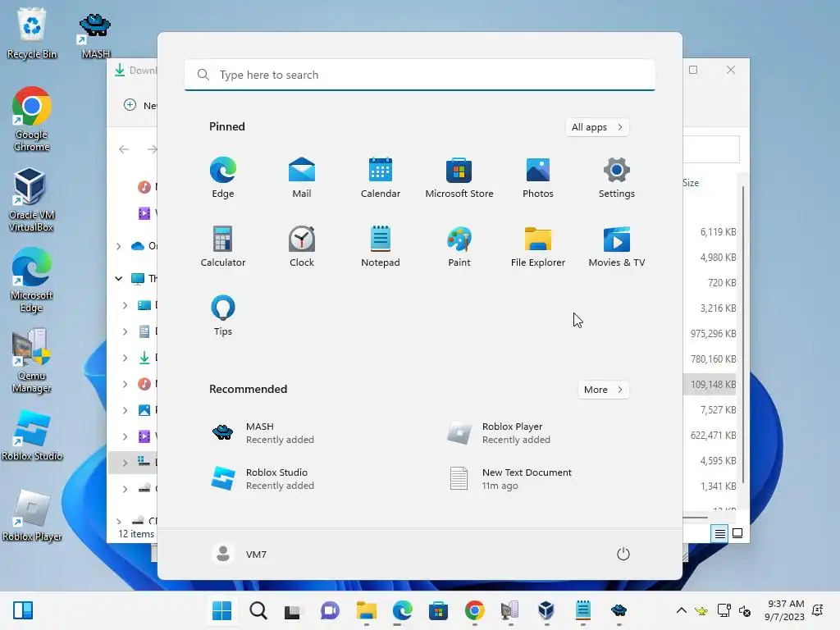
Task: Open Qemu Manager on the taskbar
Action: (x=510, y=610)
